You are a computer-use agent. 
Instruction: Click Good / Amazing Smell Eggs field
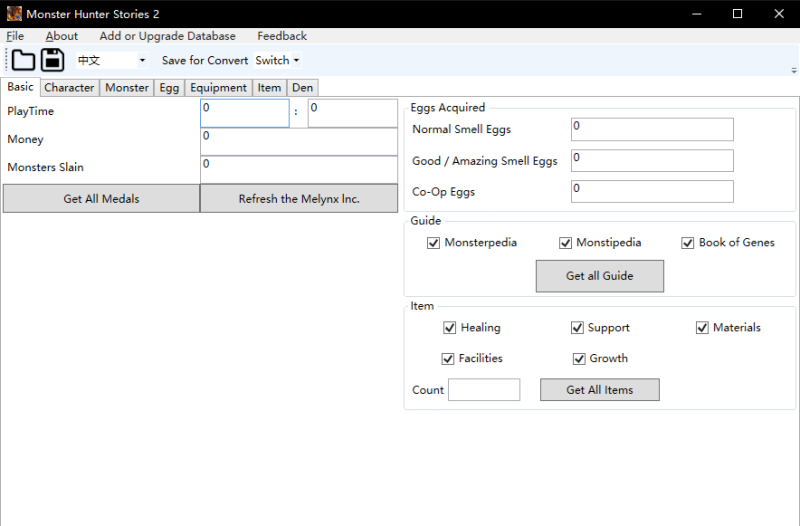click(x=652, y=161)
